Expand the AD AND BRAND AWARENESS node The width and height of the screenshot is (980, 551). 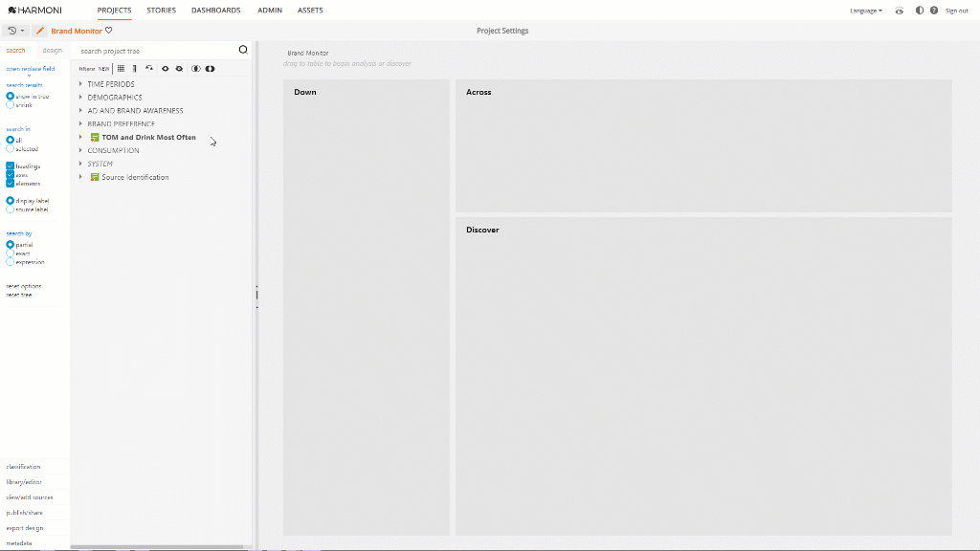click(x=80, y=111)
